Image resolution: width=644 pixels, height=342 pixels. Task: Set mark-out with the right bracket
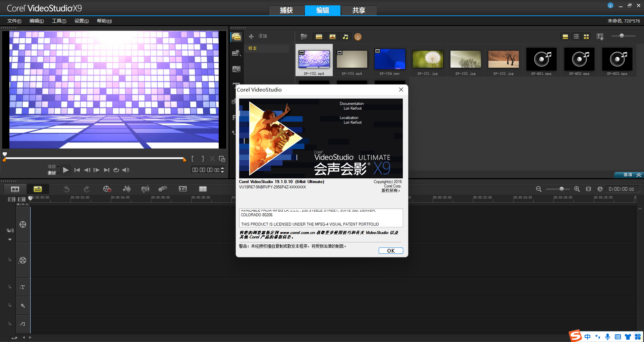click(x=203, y=159)
